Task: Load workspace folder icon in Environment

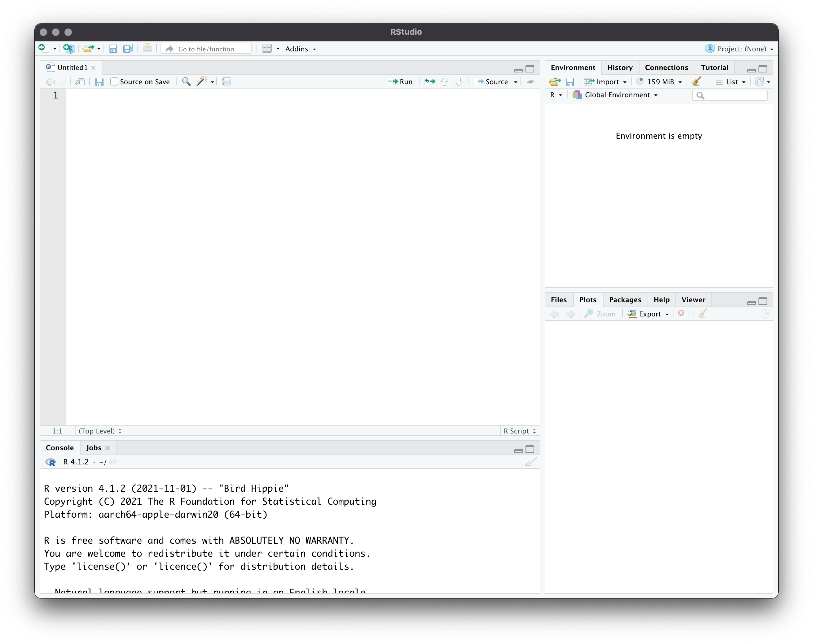Action: coord(555,82)
